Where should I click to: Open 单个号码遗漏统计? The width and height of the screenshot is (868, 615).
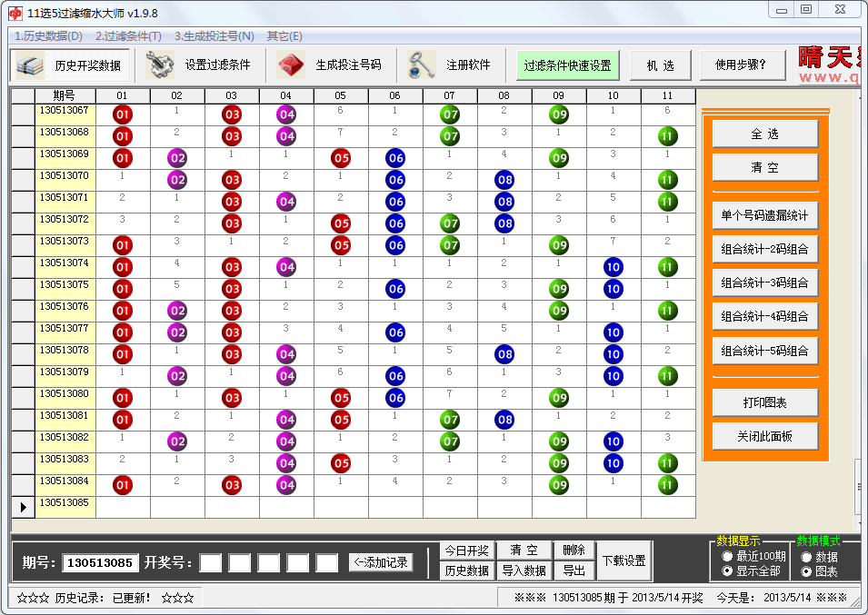click(764, 215)
